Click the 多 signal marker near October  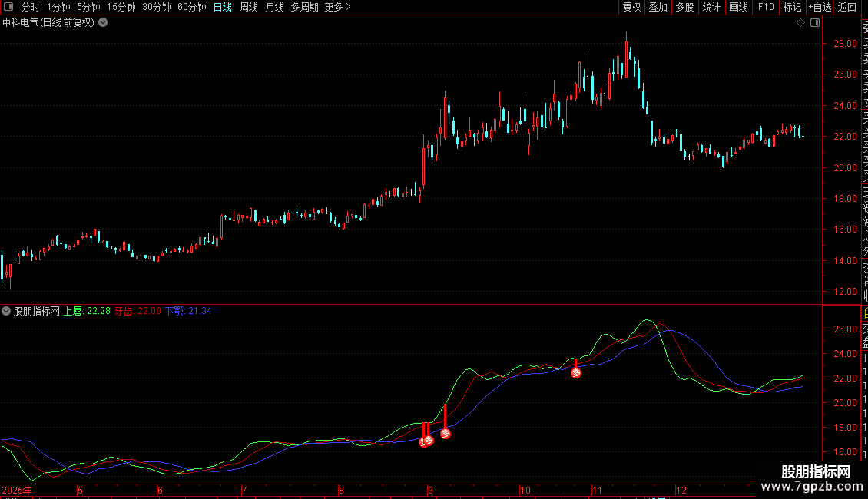click(575, 373)
